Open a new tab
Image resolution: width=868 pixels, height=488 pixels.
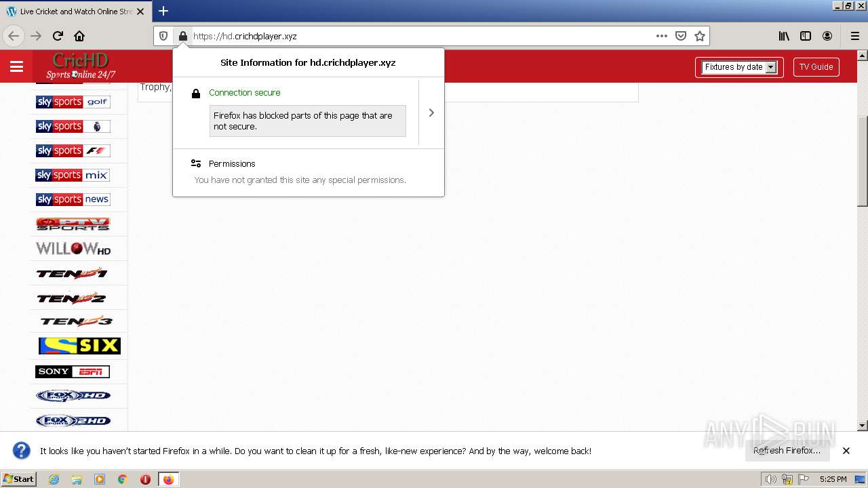click(163, 11)
